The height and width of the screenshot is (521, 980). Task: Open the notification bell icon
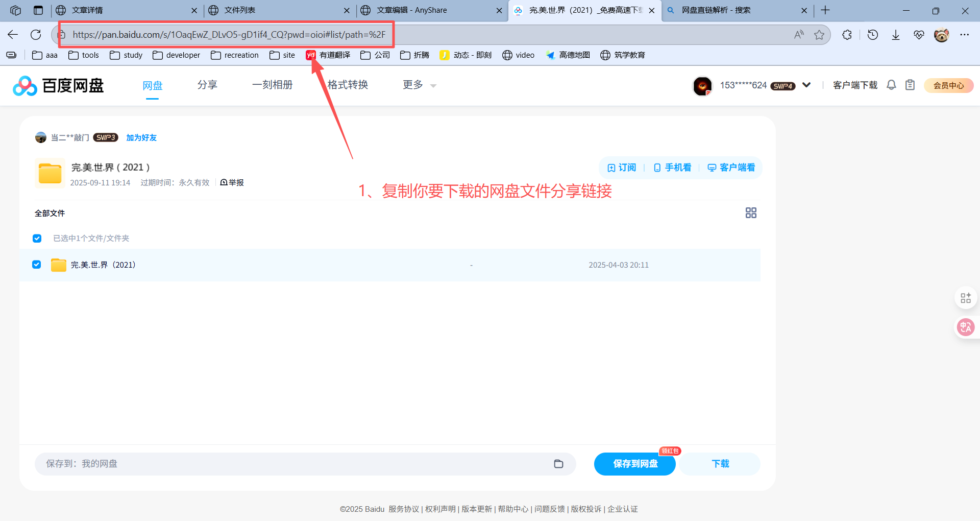pyautogui.click(x=891, y=85)
